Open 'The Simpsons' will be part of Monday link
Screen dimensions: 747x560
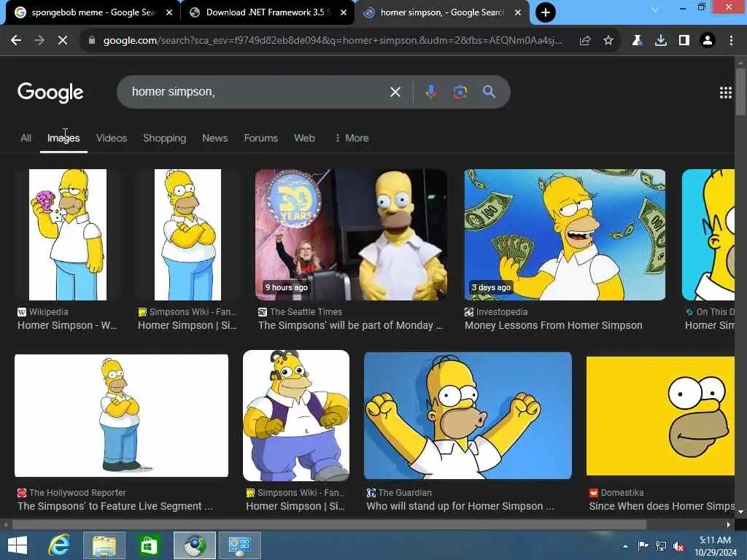pos(351,326)
